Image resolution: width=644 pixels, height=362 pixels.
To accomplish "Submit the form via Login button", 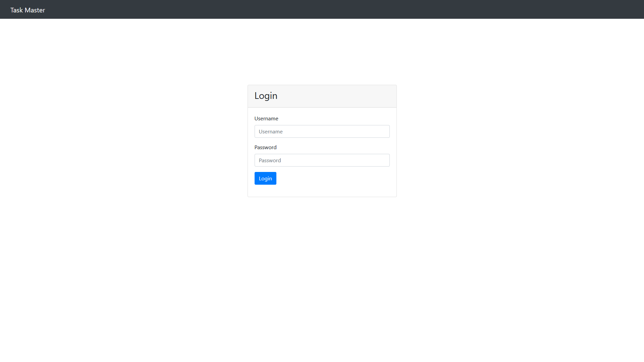I will pyautogui.click(x=265, y=178).
